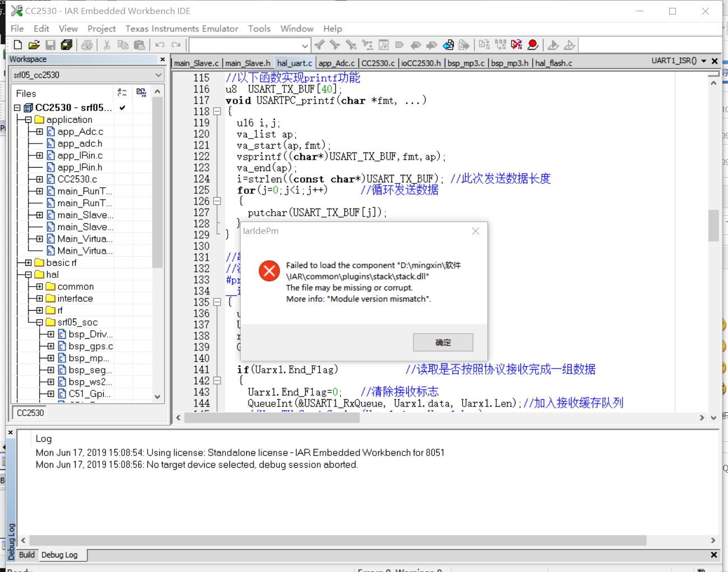The height and width of the screenshot is (572, 728).
Task: Click the Download and Debug icon
Action: click(x=553, y=45)
